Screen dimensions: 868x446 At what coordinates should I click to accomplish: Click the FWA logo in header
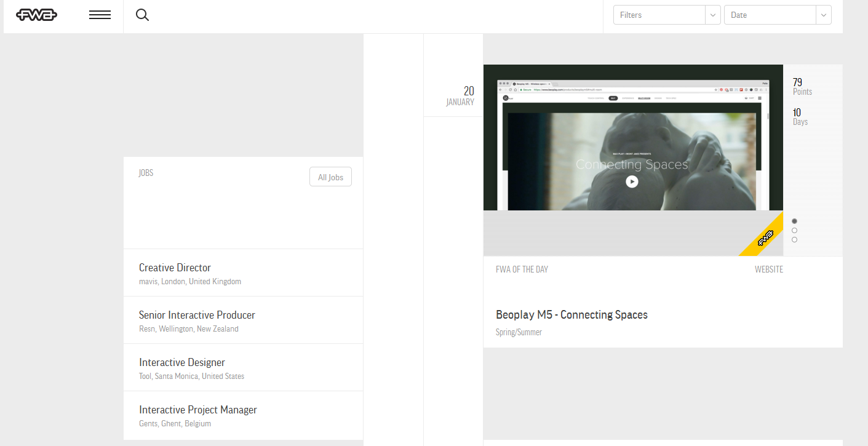[36, 15]
